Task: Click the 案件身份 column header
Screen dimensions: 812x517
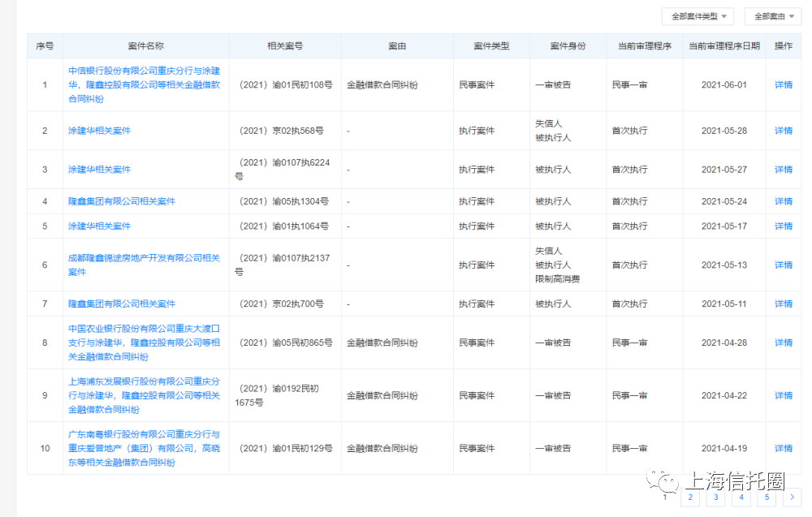Action: click(568, 45)
